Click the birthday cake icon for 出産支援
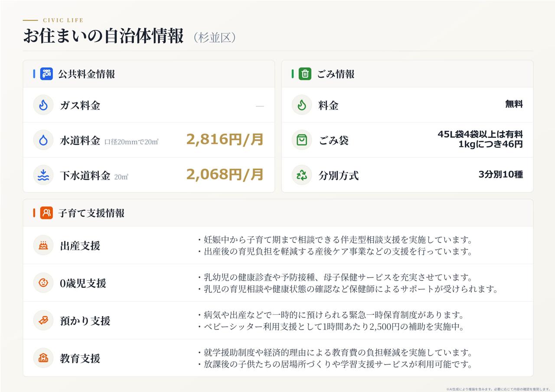The height and width of the screenshot is (392, 555). [43, 245]
